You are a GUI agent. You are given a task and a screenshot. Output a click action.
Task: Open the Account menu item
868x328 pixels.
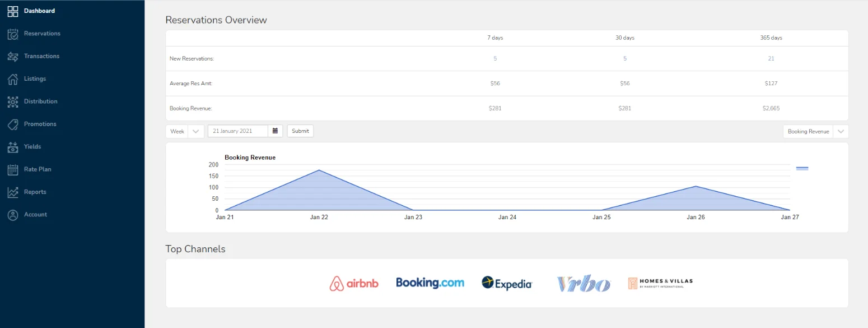click(x=35, y=215)
